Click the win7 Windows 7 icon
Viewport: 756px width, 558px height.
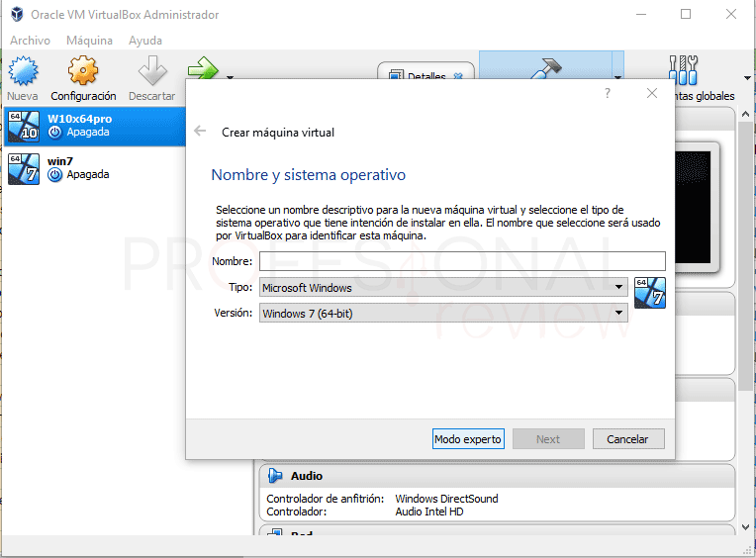(24, 168)
